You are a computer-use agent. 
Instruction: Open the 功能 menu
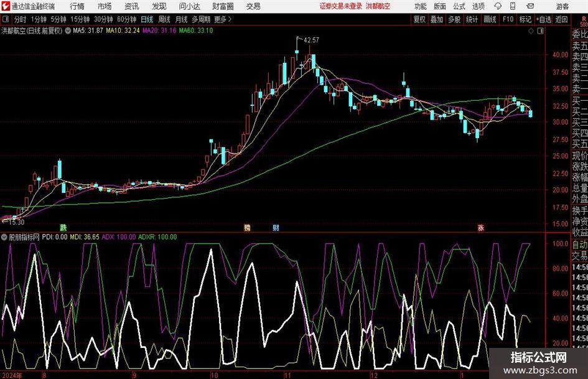tap(421, 6)
